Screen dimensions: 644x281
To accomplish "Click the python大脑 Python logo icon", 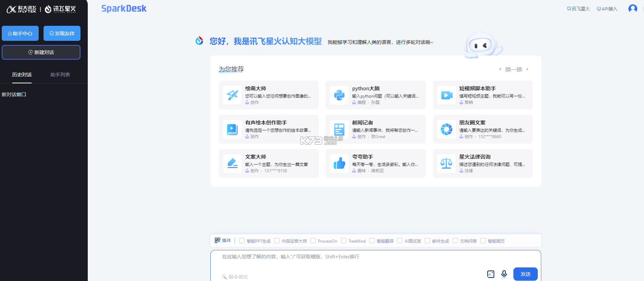I will click(339, 95).
